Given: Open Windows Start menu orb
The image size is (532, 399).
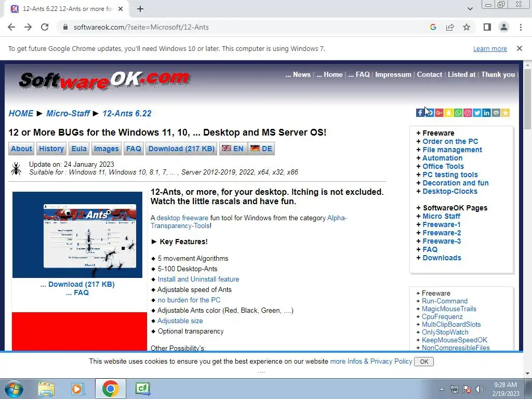Looking at the screenshot, I should pyautogui.click(x=14, y=389).
